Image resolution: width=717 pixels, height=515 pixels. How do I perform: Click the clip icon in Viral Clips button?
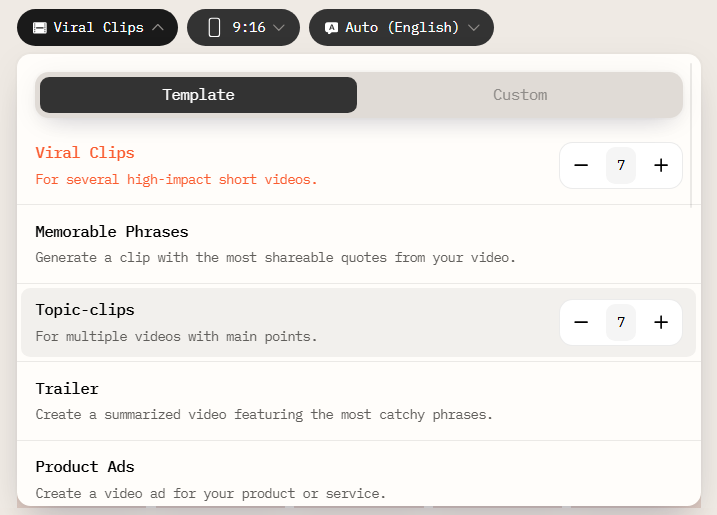coord(39,28)
